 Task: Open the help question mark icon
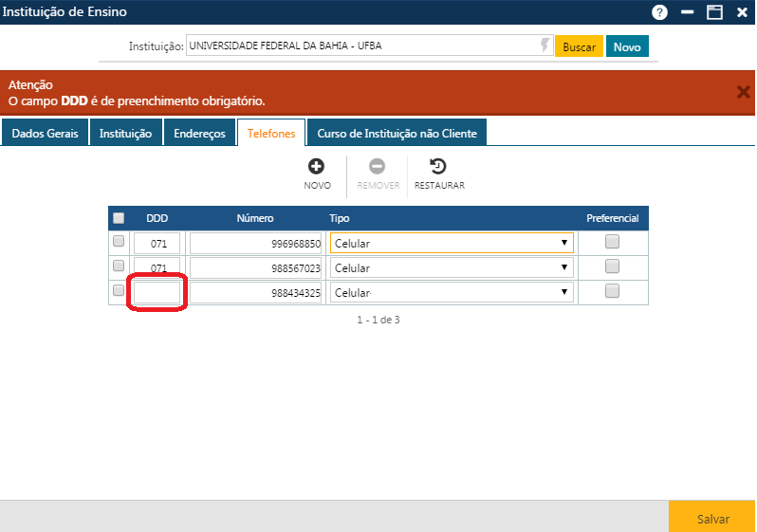pos(659,12)
